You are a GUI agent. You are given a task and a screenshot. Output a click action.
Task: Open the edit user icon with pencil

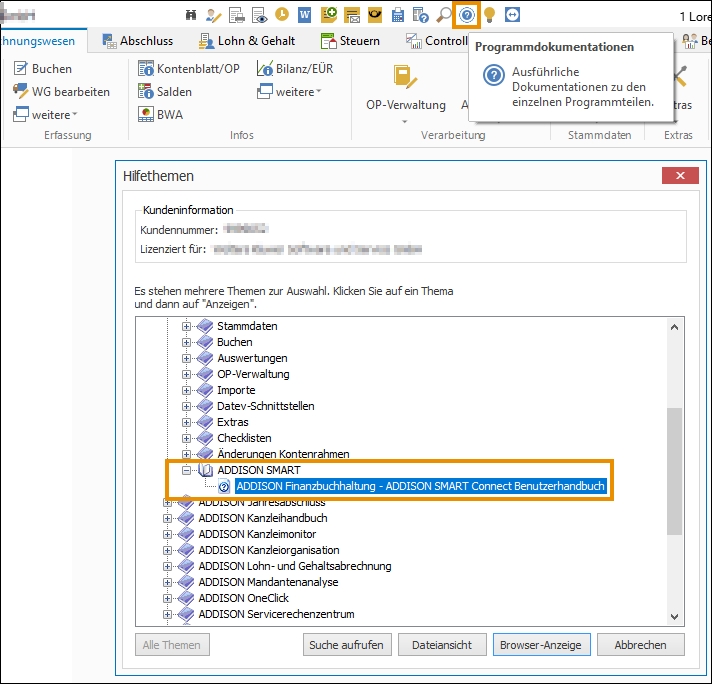click(213, 15)
